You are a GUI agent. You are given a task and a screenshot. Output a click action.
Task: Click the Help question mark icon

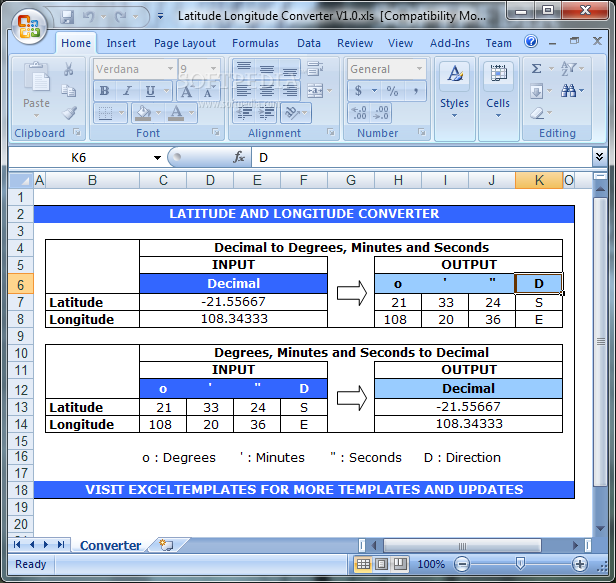click(531, 42)
